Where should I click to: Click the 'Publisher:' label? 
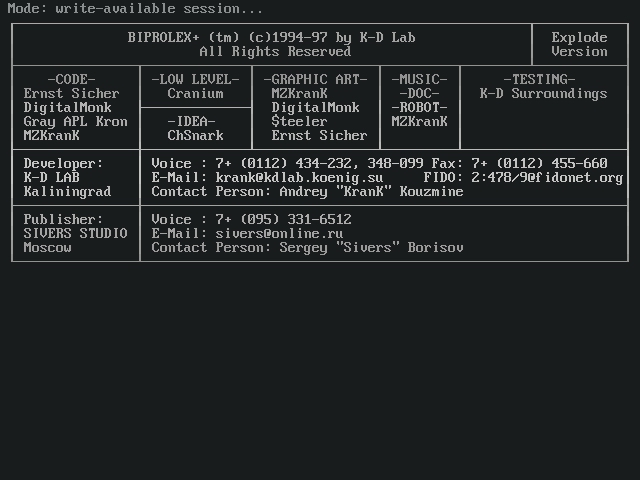(63, 219)
